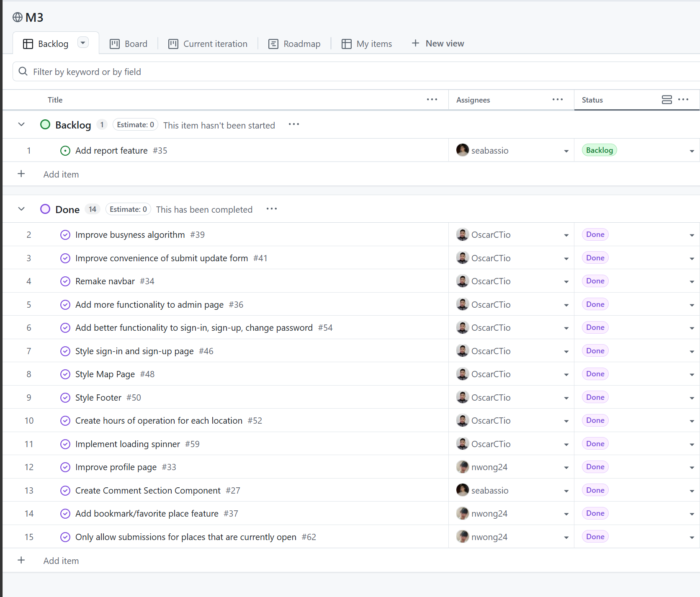Click seabassio avatar in Add report feature row

point(463,150)
